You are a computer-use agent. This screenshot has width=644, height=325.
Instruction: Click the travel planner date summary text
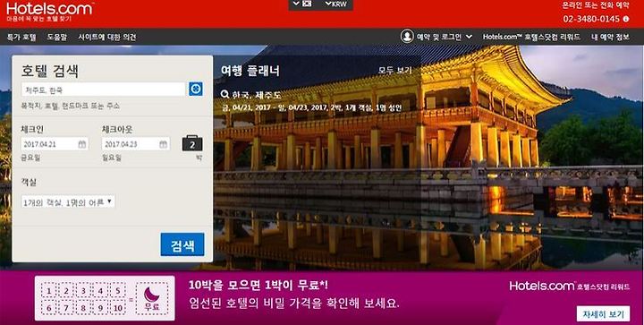click(x=311, y=107)
